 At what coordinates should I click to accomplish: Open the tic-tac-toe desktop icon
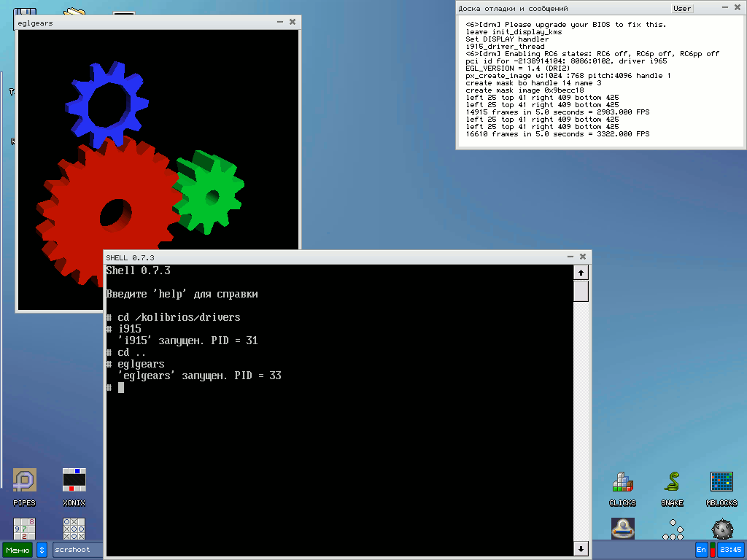pos(74,529)
